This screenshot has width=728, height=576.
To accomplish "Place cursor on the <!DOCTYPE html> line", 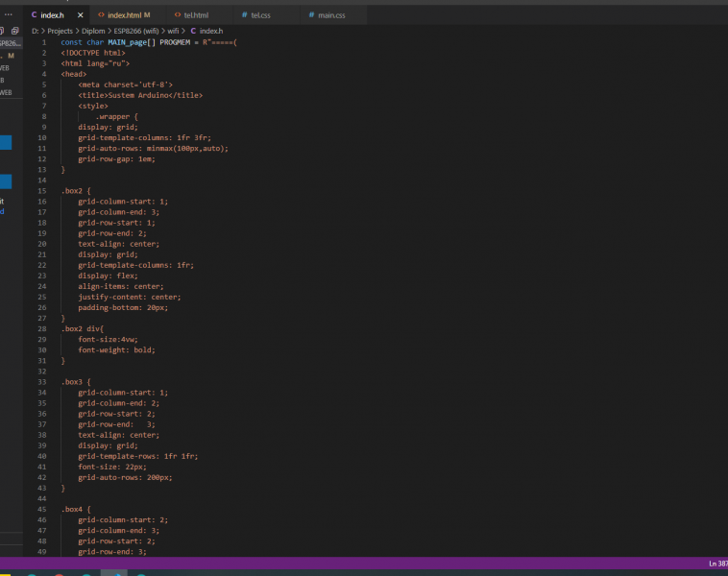I will coord(93,53).
